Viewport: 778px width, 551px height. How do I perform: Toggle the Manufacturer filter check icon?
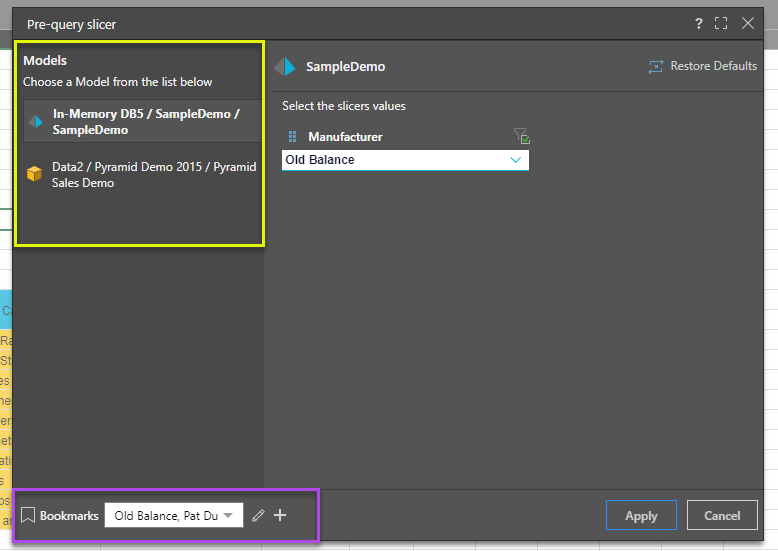[521, 137]
